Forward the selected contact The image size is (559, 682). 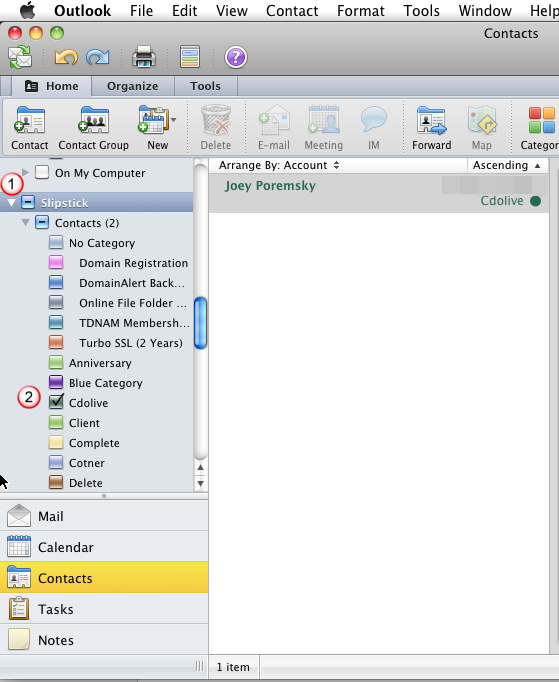pos(432,128)
